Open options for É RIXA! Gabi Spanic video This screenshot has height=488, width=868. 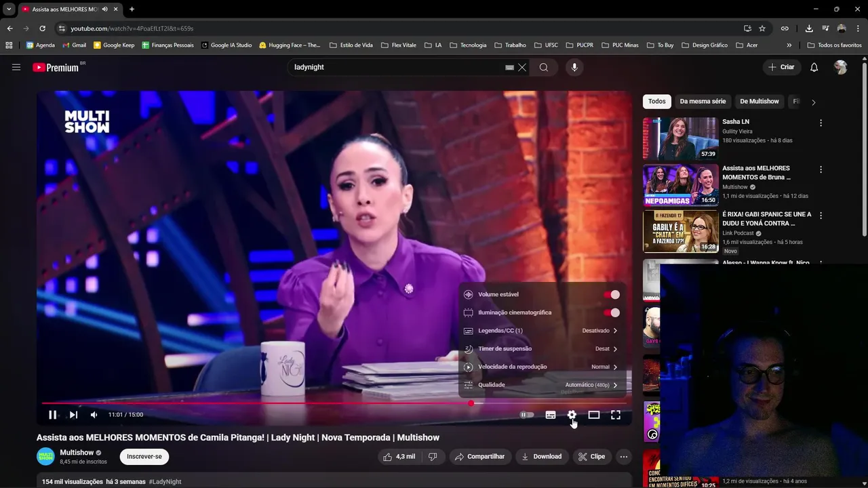pyautogui.click(x=821, y=216)
